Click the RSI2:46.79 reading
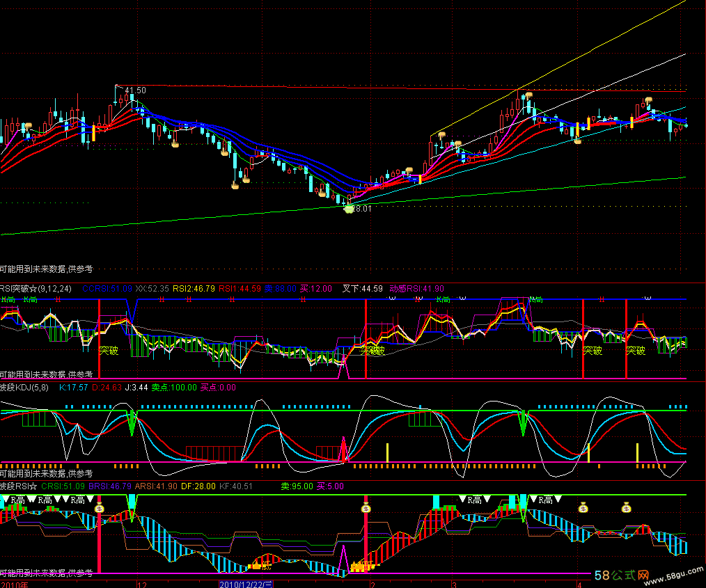Image resolution: width=706 pixels, height=588 pixels. [x=194, y=289]
